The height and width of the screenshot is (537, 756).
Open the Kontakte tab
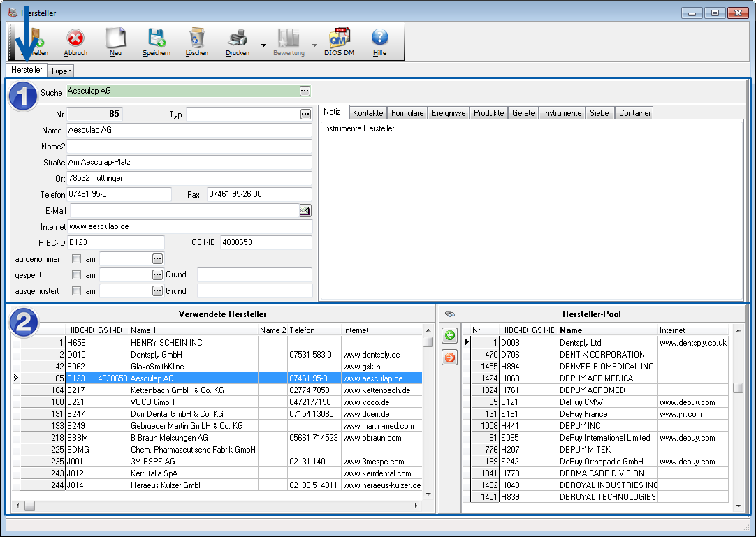click(368, 113)
